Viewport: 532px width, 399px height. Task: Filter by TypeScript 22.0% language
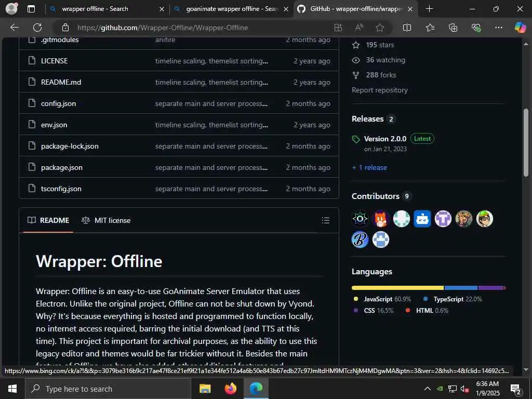tap(453, 299)
